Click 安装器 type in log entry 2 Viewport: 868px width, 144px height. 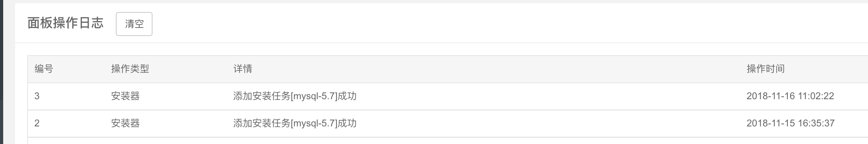pyautogui.click(x=125, y=123)
